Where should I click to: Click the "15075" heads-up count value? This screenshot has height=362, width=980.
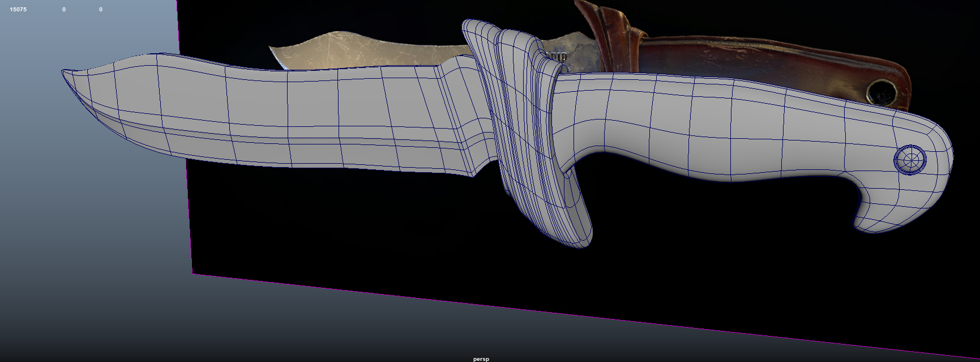pos(18,10)
